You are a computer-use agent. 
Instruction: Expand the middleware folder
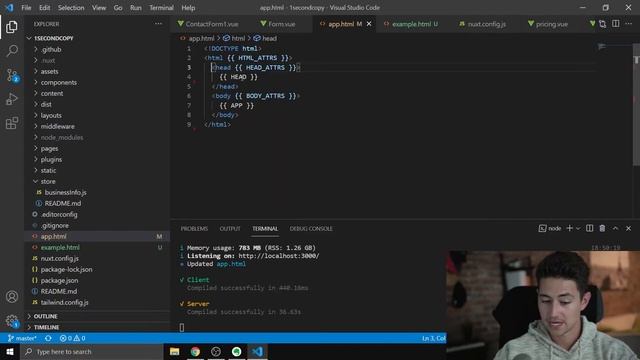coord(58,127)
